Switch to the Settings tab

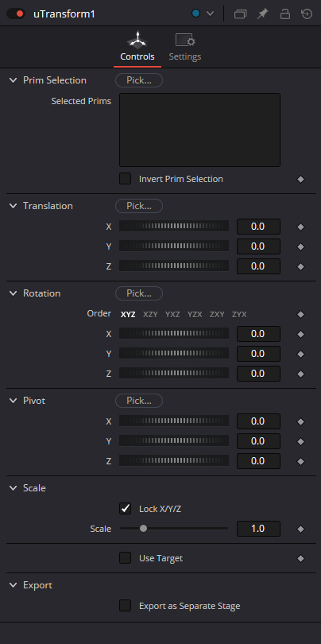click(x=185, y=47)
